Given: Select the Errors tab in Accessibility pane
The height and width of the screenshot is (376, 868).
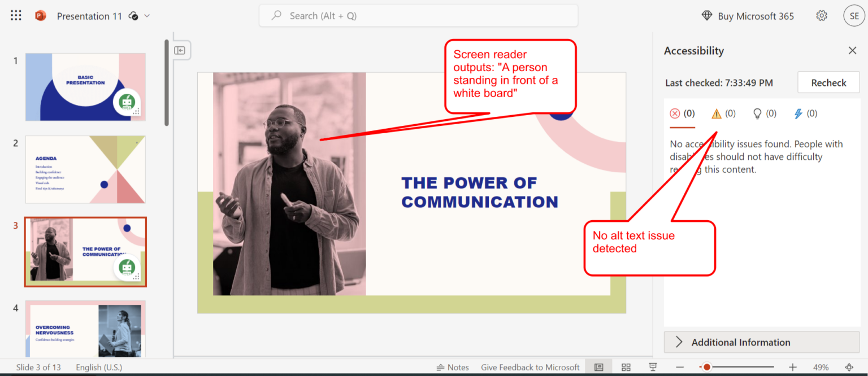Looking at the screenshot, I should click(682, 113).
